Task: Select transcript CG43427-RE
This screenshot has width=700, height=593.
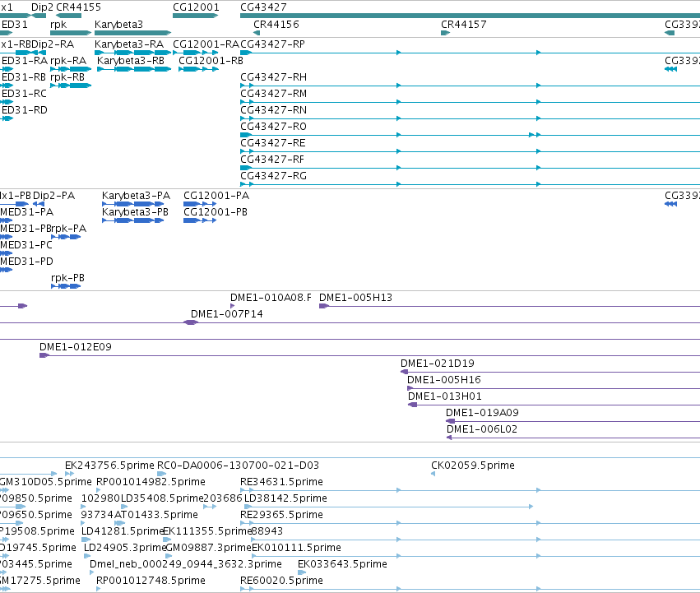Action: 470,151
